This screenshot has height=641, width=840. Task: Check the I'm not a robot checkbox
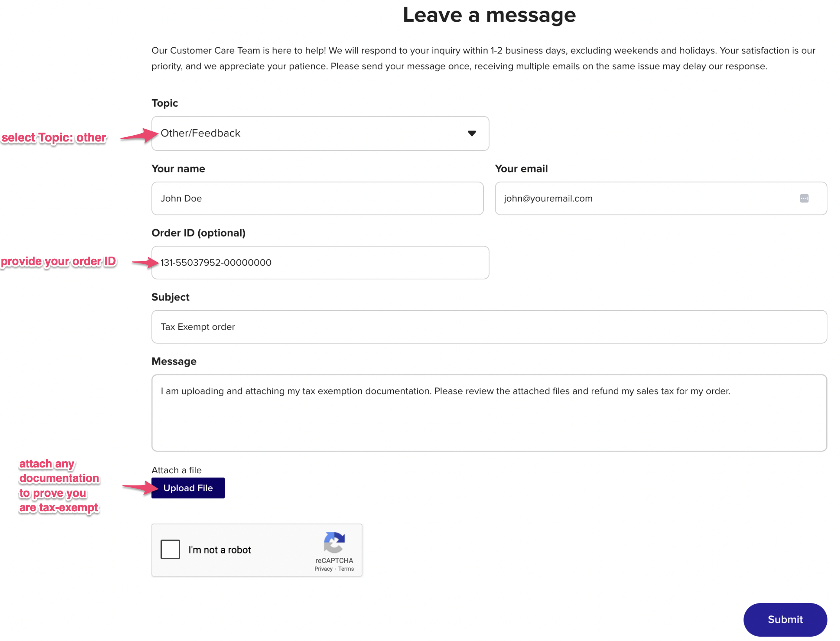[171, 549]
